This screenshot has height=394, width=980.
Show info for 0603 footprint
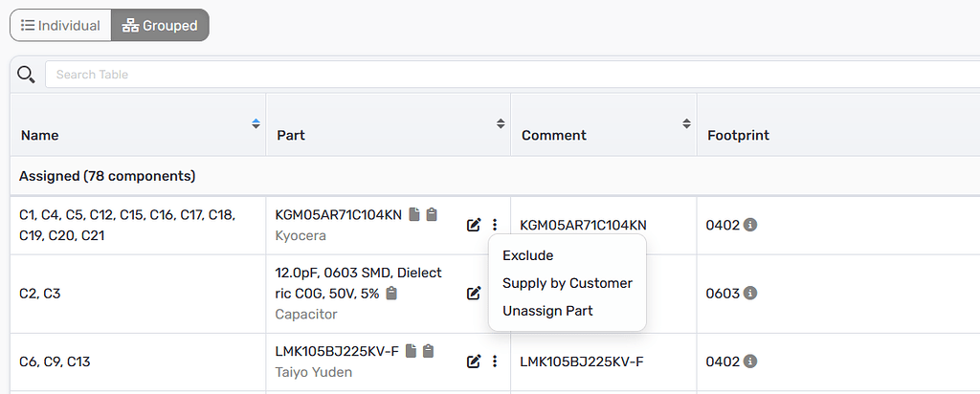tap(750, 293)
